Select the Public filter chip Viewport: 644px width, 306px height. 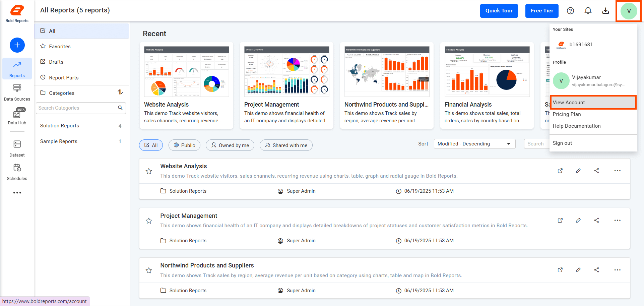[184, 145]
